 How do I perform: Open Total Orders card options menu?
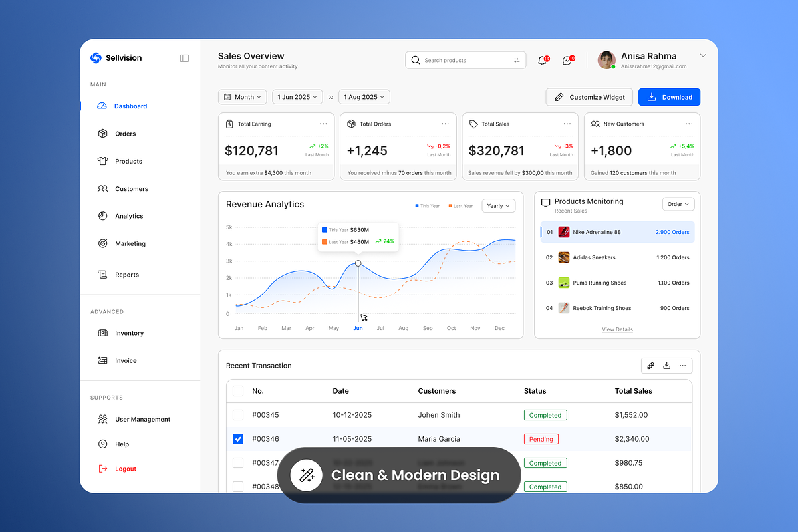445,124
